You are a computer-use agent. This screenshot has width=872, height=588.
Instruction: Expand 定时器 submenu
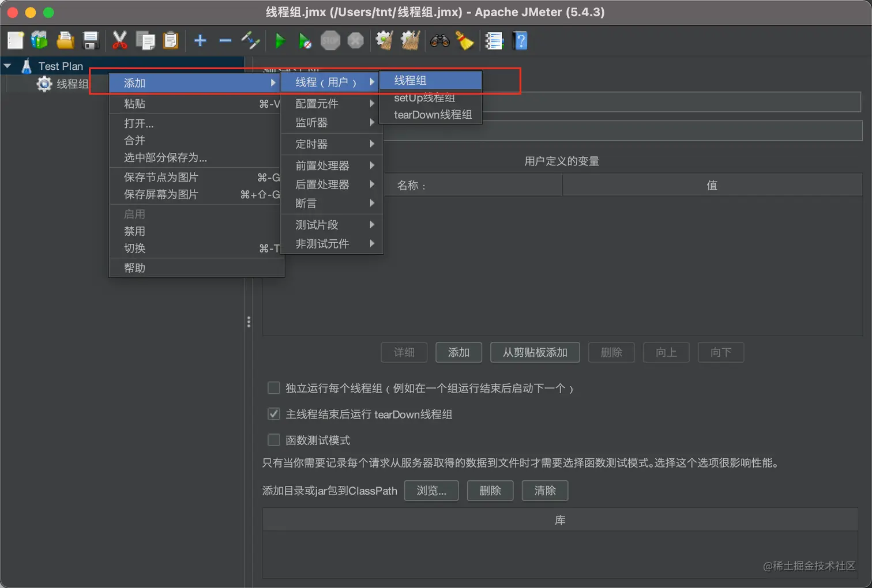pyautogui.click(x=332, y=144)
